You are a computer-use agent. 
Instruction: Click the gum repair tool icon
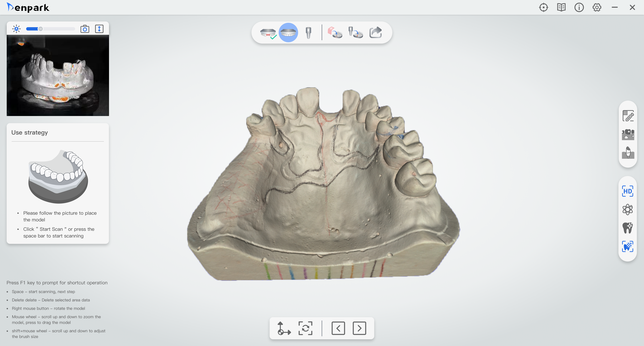click(628, 135)
